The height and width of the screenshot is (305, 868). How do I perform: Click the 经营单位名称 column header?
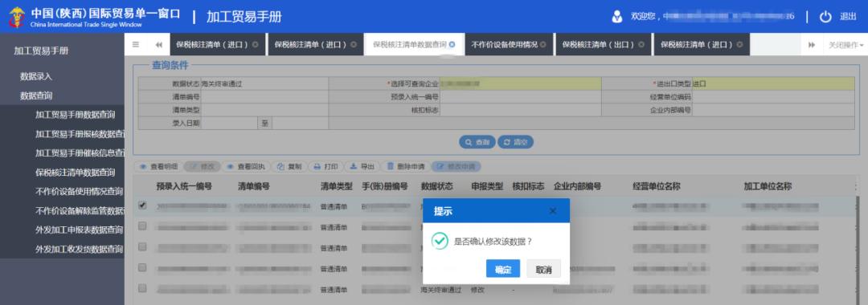tap(656, 187)
